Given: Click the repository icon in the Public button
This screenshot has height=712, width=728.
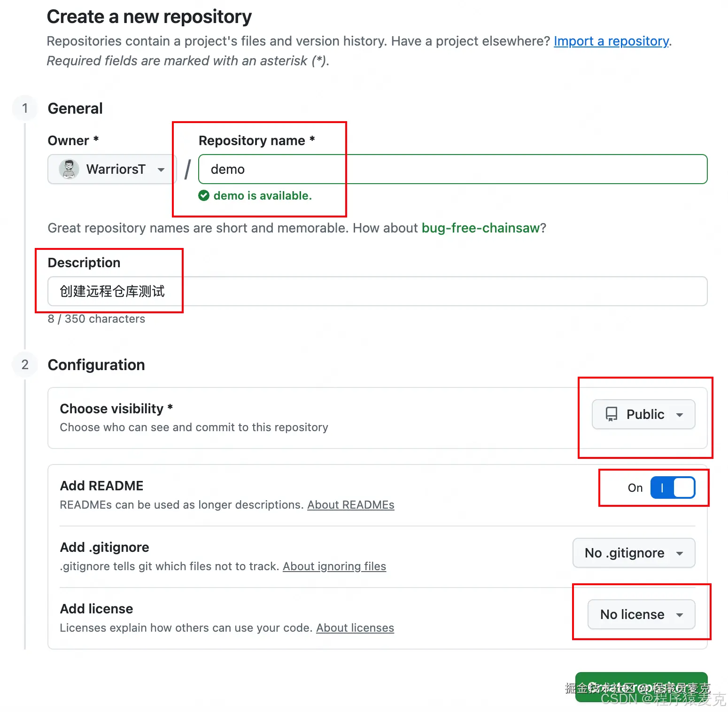Looking at the screenshot, I should 611,414.
